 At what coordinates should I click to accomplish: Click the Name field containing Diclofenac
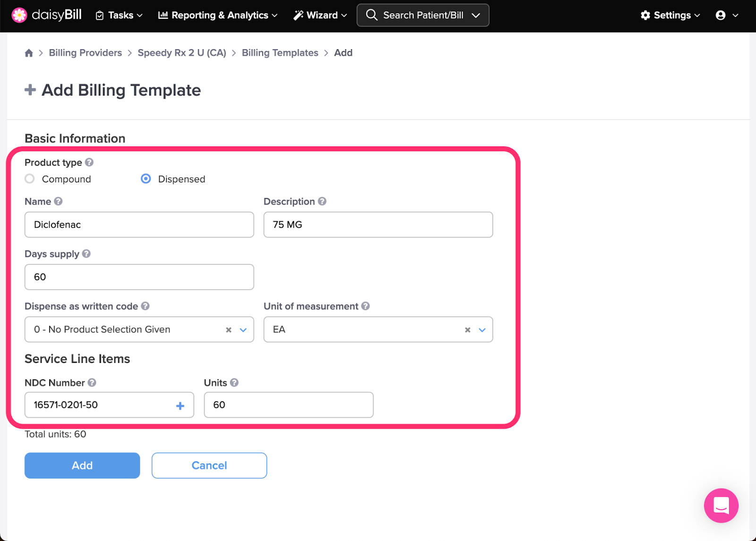(139, 224)
